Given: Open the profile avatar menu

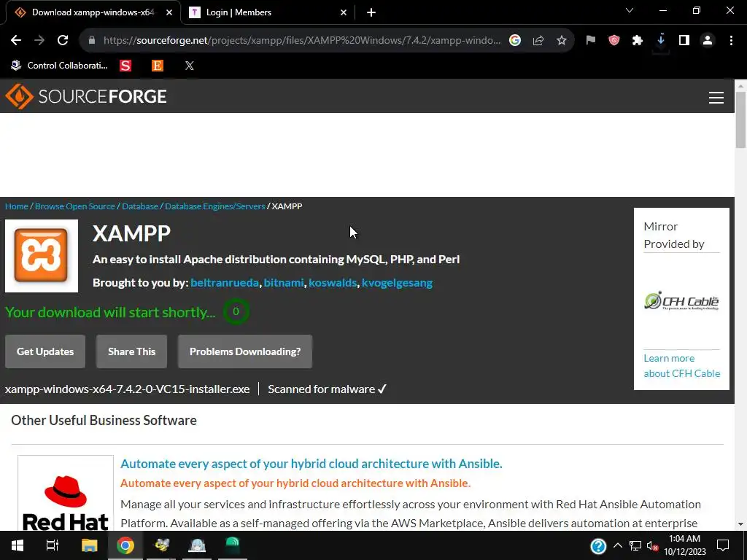Looking at the screenshot, I should tap(708, 41).
